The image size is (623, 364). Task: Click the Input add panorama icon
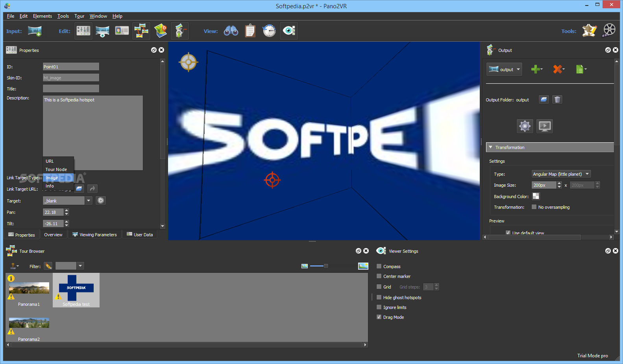point(35,31)
